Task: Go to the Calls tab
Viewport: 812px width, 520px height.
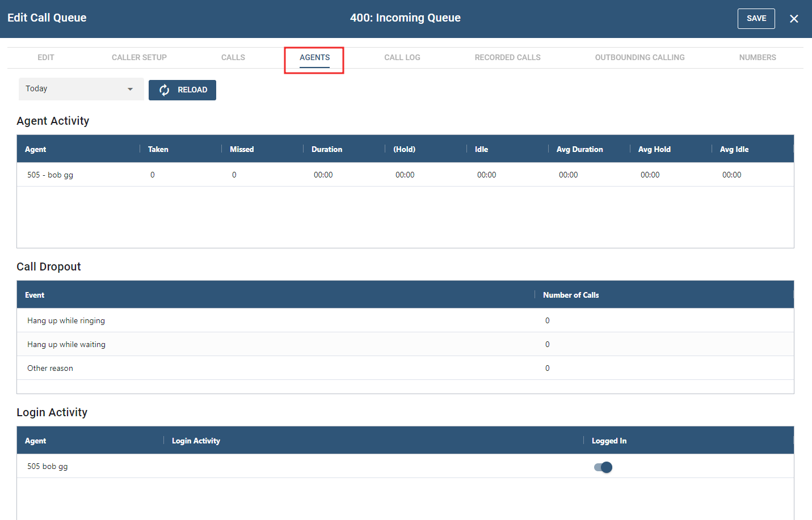Action: [233, 57]
